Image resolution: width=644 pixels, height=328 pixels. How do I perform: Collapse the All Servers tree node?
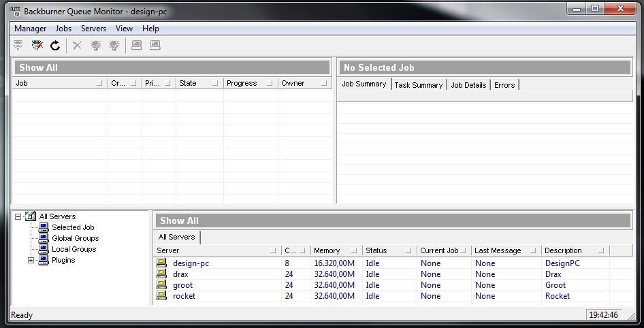pyautogui.click(x=18, y=216)
